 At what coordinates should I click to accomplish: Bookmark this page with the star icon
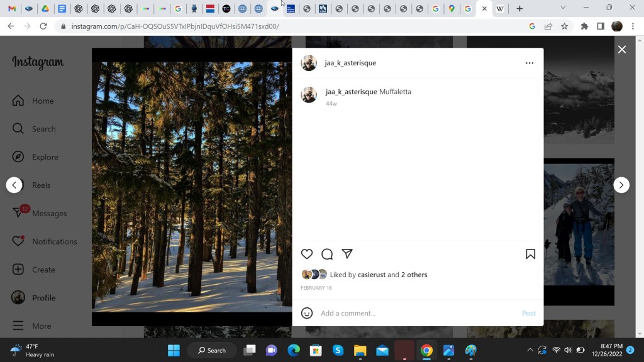[564, 26]
